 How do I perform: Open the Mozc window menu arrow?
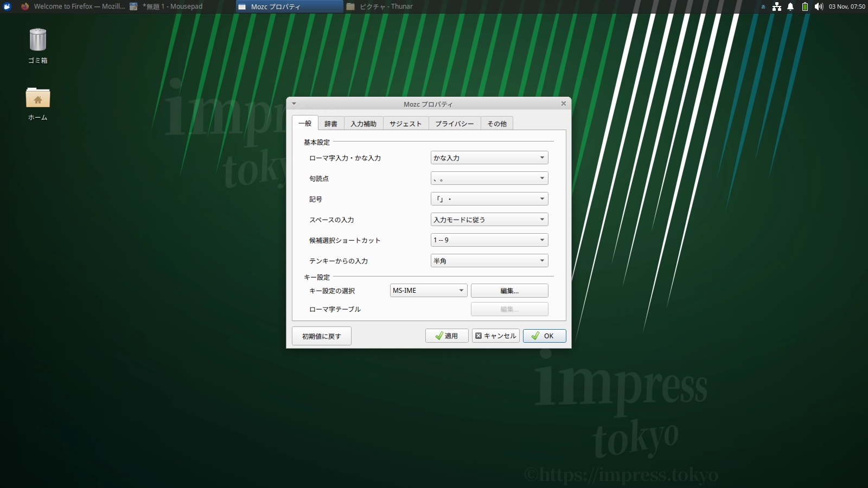click(x=294, y=104)
